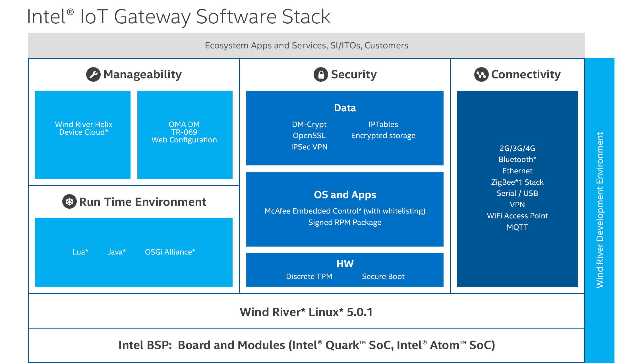Click the Connectivity network icon

481,75
